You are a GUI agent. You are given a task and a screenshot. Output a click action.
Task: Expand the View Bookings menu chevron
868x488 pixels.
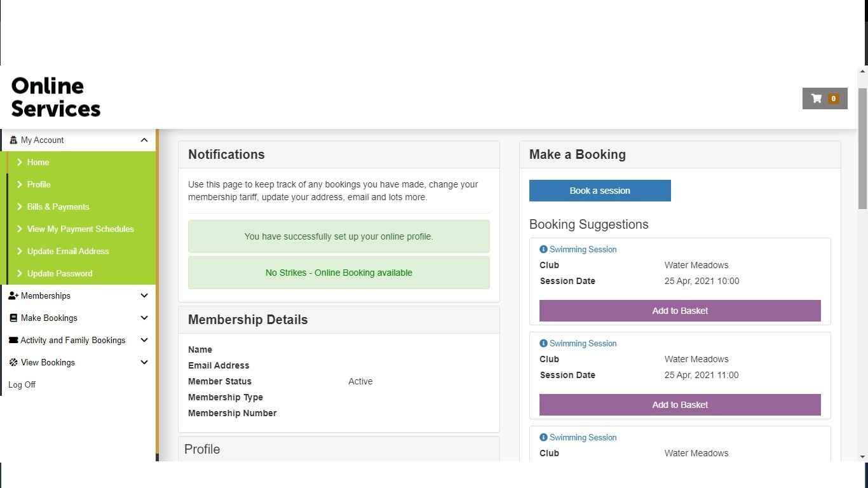144,363
